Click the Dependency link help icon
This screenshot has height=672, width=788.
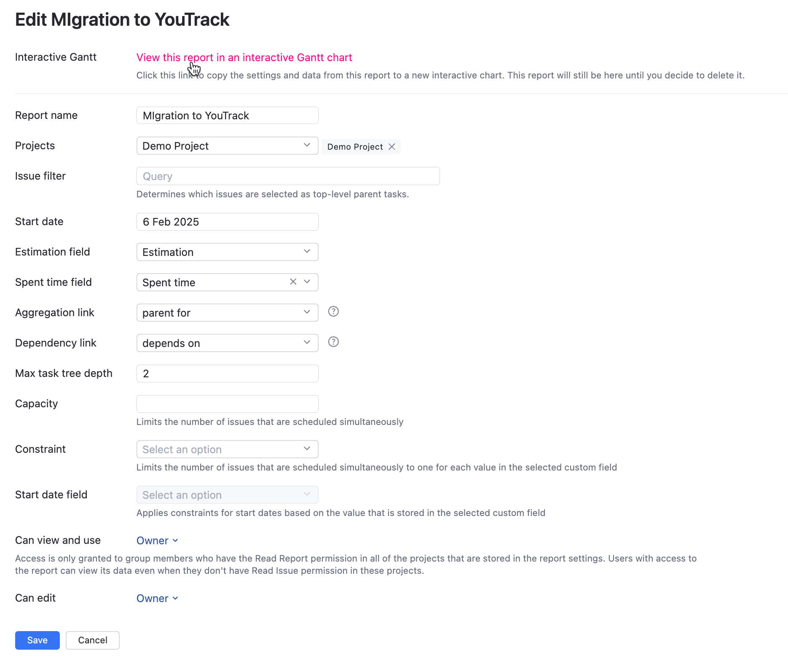coord(333,342)
